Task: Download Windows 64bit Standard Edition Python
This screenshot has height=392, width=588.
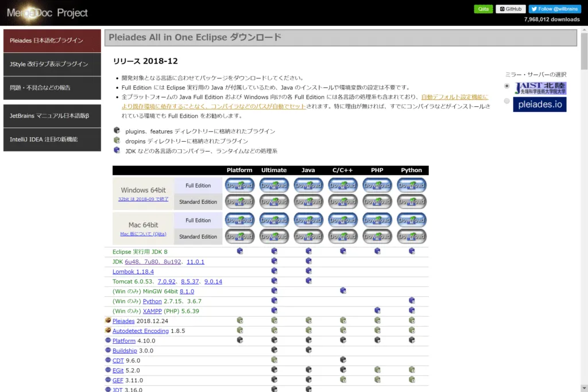Action: pos(411,201)
